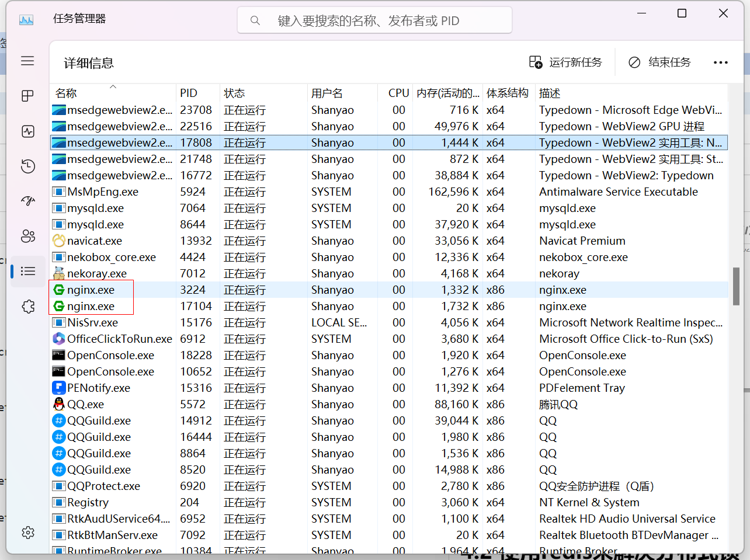Click "RtkBtManServ.exe" process name
The width and height of the screenshot is (750, 560).
click(113, 535)
